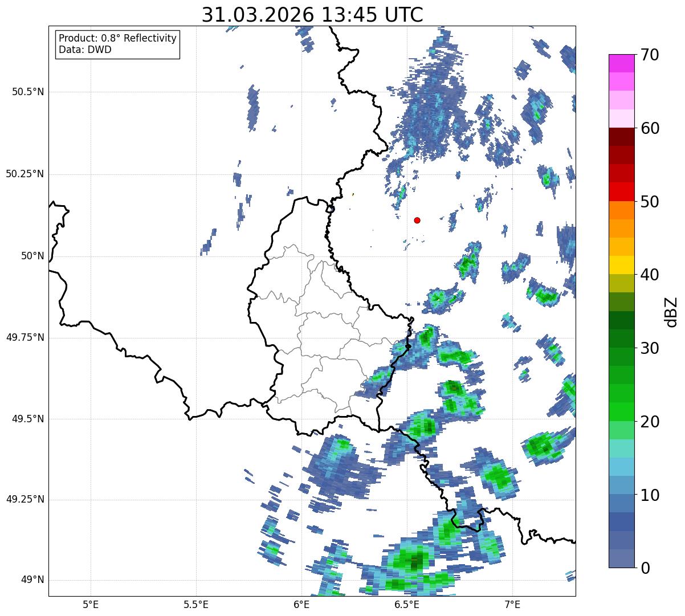Click the Product: 0.8° Reflectivity label
685x616 pixels.
[118, 38]
